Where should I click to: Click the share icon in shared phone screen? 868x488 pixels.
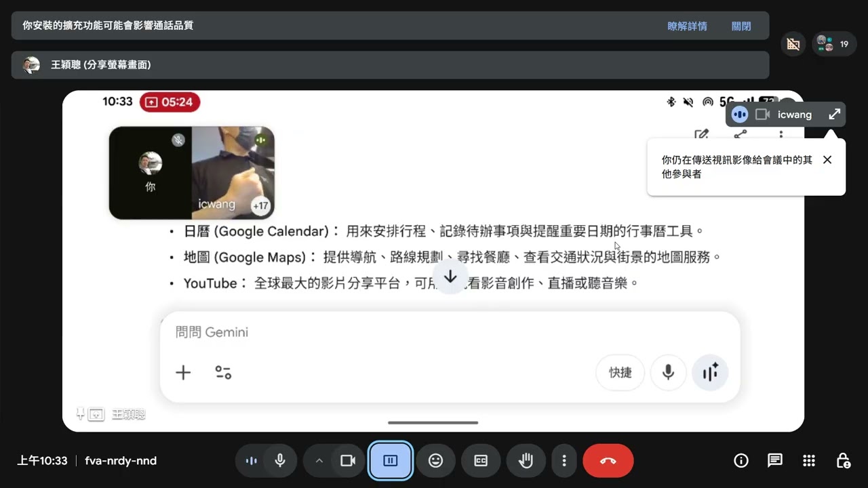pos(741,135)
